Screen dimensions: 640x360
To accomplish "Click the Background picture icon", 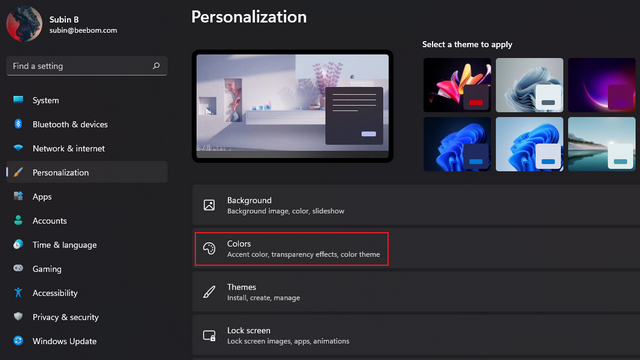I will [x=209, y=205].
